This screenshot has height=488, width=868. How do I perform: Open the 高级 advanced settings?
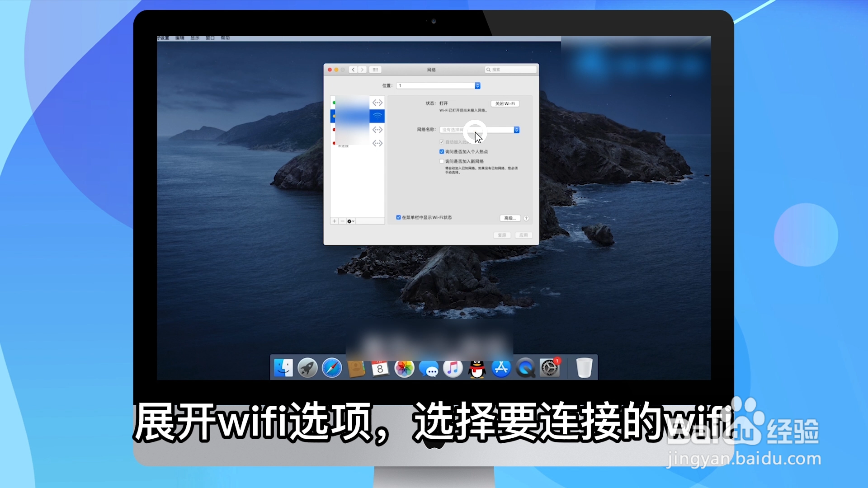(x=509, y=218)
